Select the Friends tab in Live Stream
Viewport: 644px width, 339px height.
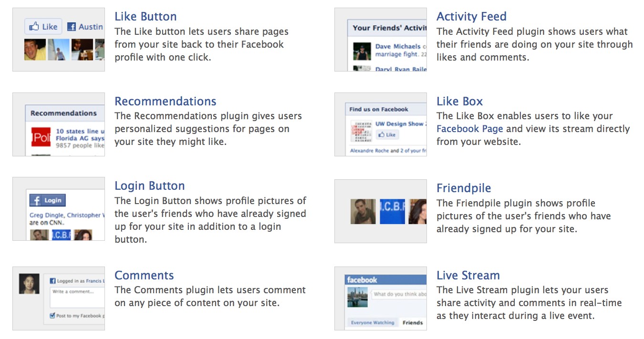tap(413, 323)
